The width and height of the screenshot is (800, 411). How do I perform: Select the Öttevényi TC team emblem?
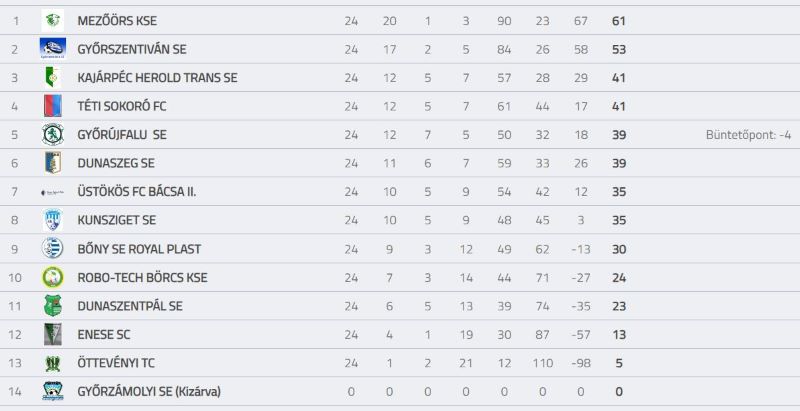point(53,363)
